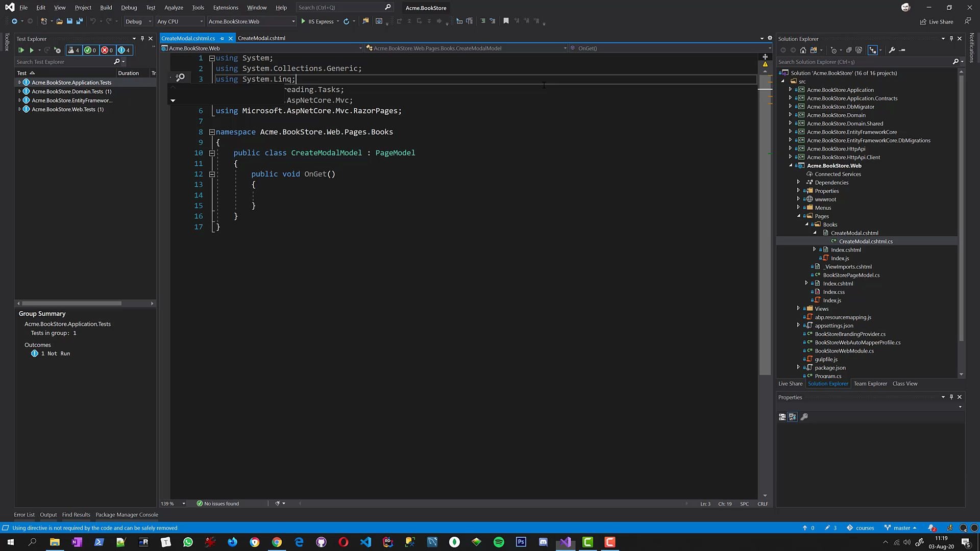The image size is (980, 551).
Task: Click the refresh browser icon
Action: pyautogui.click(x=346, y=21)
